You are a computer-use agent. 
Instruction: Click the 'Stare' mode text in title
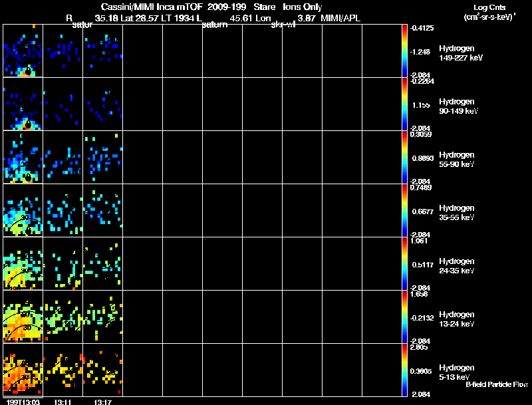point(265,7)
